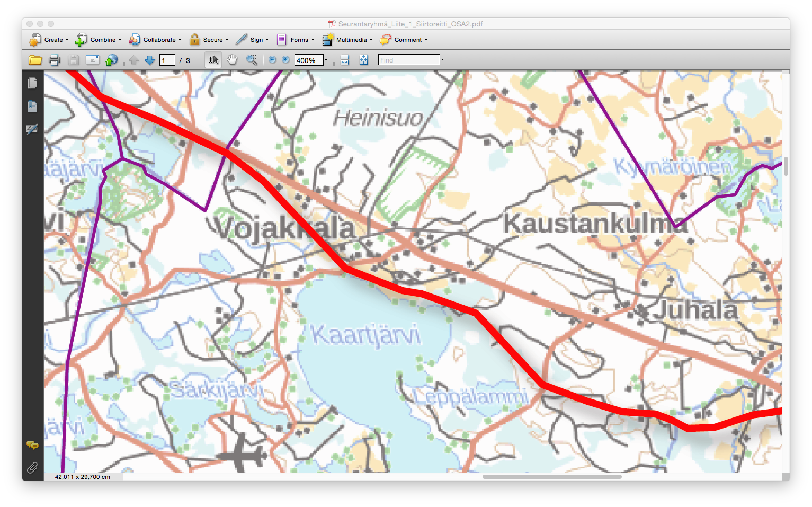Toggle fit-width scrolling page mode
The image size is (812, 507).
click(x=344, y=60)
